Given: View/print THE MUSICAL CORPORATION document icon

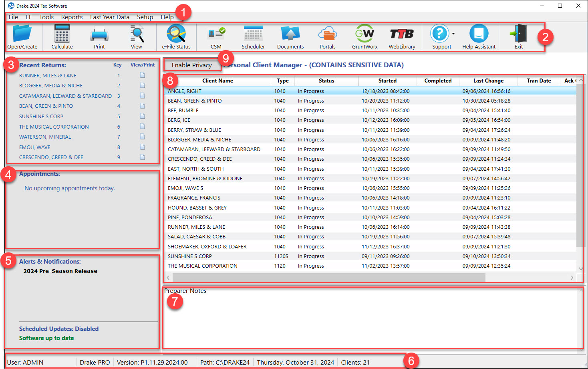Looking at the screenshot, I should click(143, 127).
